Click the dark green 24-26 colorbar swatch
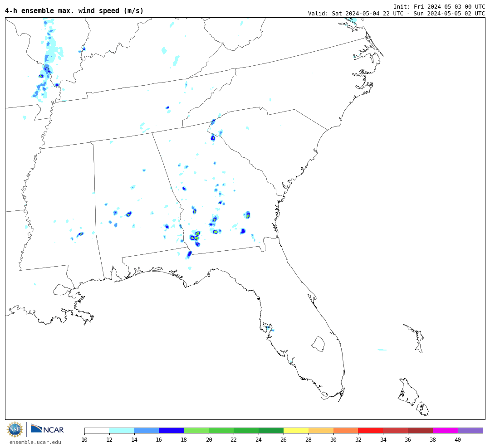This screenshot has width=490, height=448. (271, 430)
